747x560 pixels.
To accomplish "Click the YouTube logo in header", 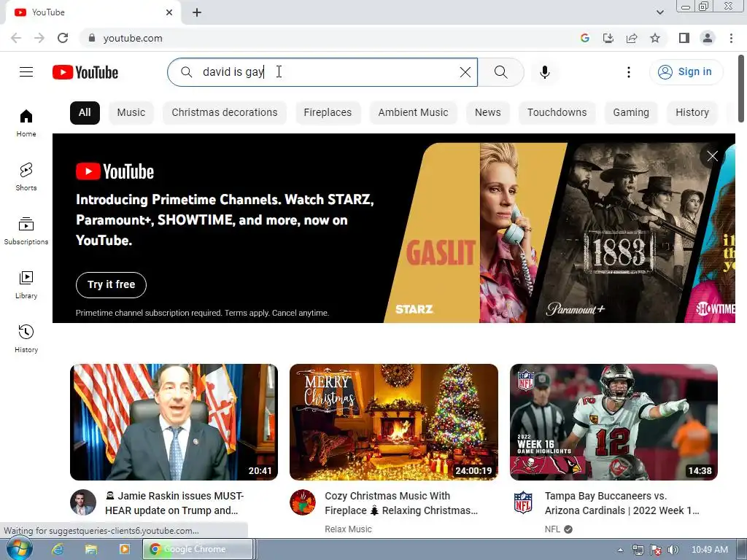I will [85, 72].
